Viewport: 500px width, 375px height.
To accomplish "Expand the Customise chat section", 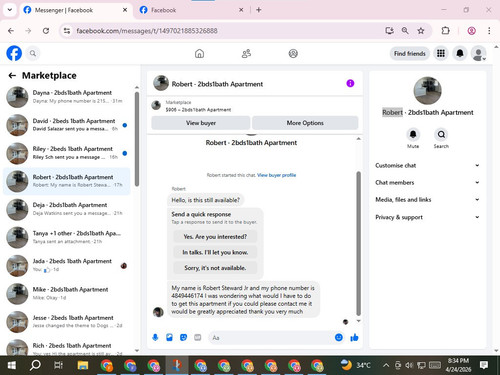I will point(427,165).
